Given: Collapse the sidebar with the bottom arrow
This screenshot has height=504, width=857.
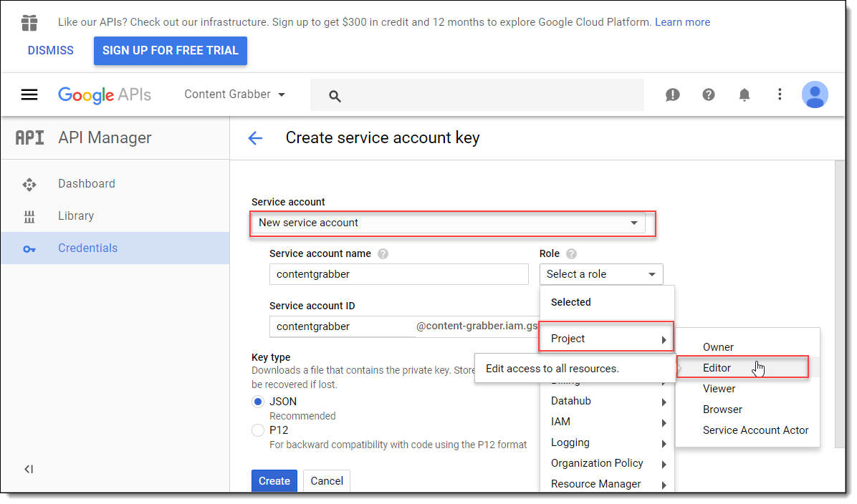Looking at the screenshot, I should 29,469.
